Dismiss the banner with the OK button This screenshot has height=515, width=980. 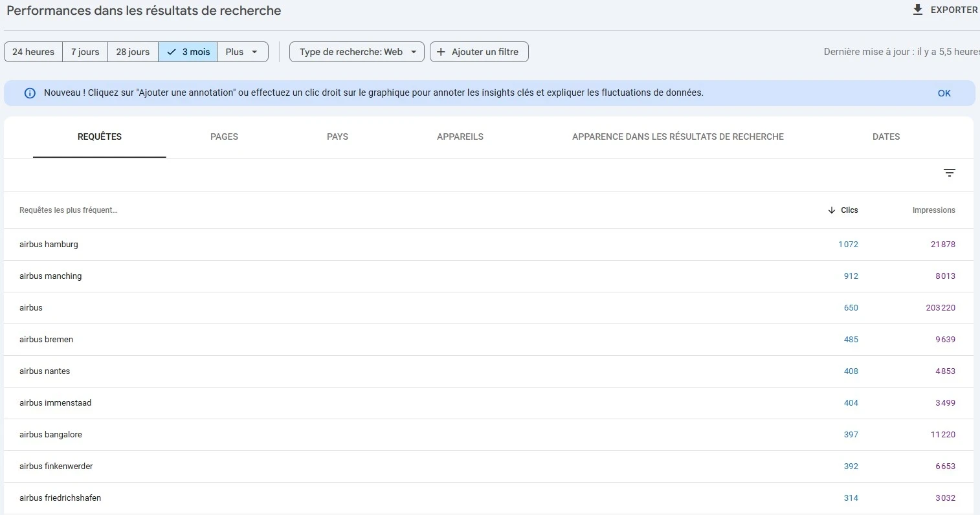(x=944, y=93)
